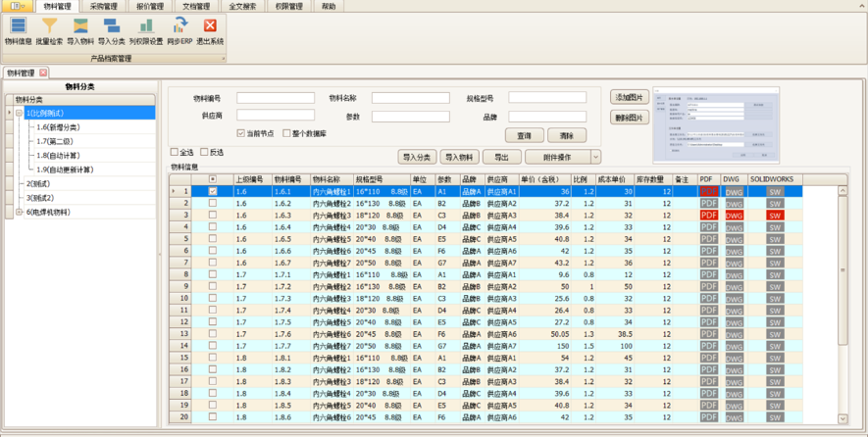The width and height of the screenshot is (868, 437).
Task: Click the 批量检索 funnel icon
Action: coord(49,26)
